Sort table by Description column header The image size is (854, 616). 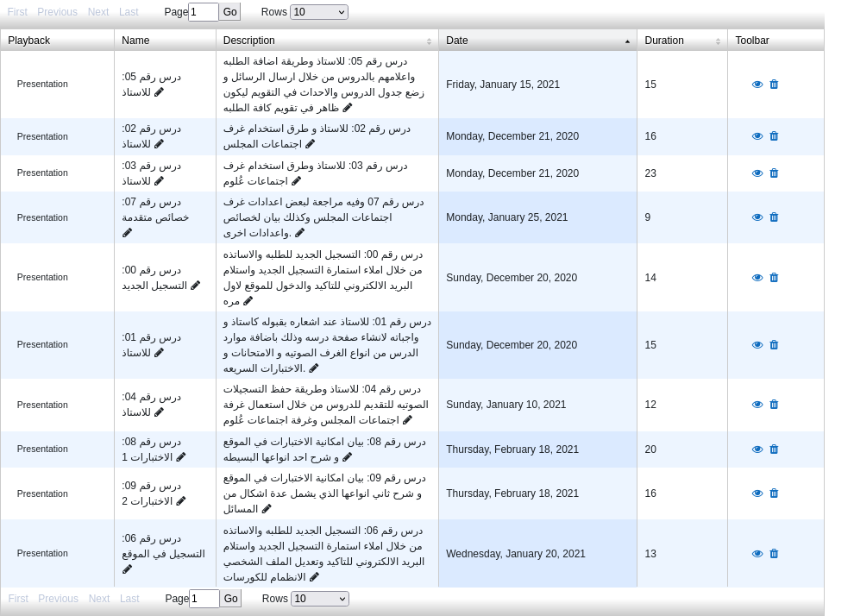click(x=327, y=41)
